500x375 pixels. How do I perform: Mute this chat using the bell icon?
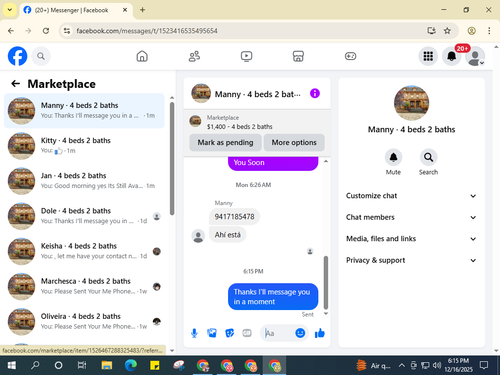(393, 157)
